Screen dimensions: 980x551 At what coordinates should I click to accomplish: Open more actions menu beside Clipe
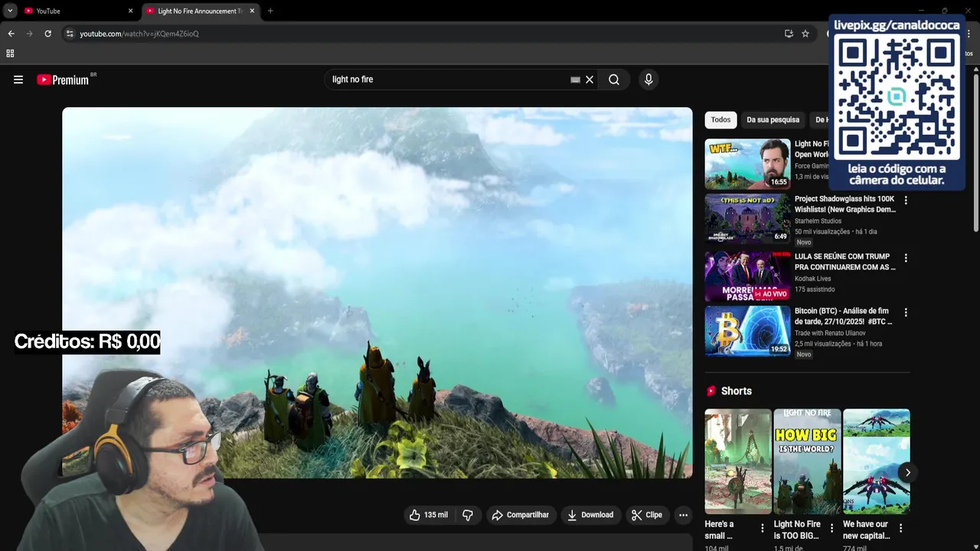coord(683,515)
